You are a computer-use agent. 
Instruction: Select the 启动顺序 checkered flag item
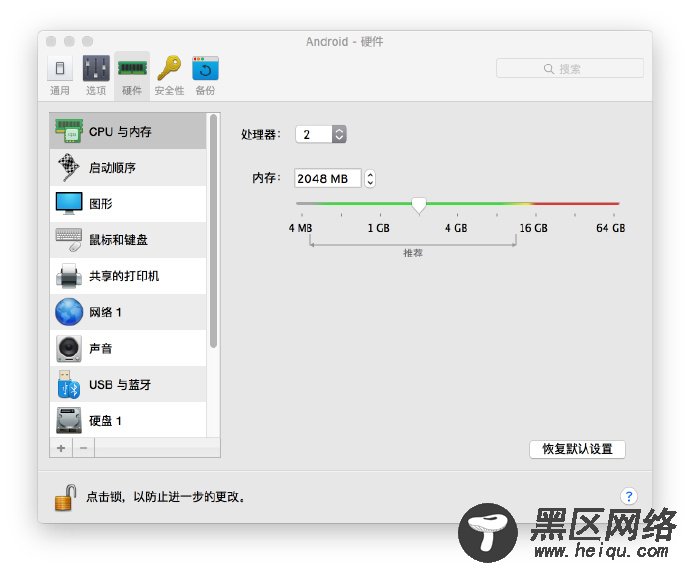click(128, 168)
